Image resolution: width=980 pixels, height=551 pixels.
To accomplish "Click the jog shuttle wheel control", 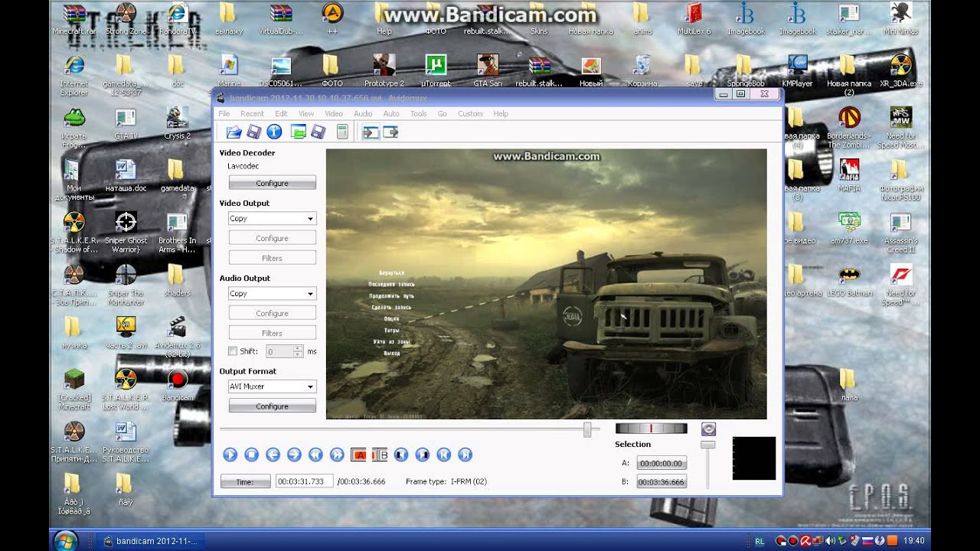I will (651, 429).
